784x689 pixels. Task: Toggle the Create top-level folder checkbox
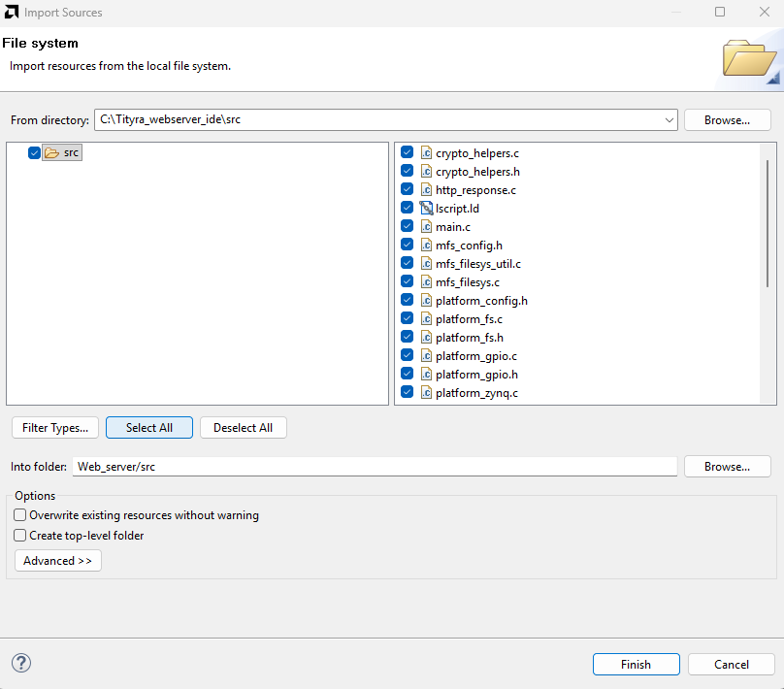[x=20, y=536]
